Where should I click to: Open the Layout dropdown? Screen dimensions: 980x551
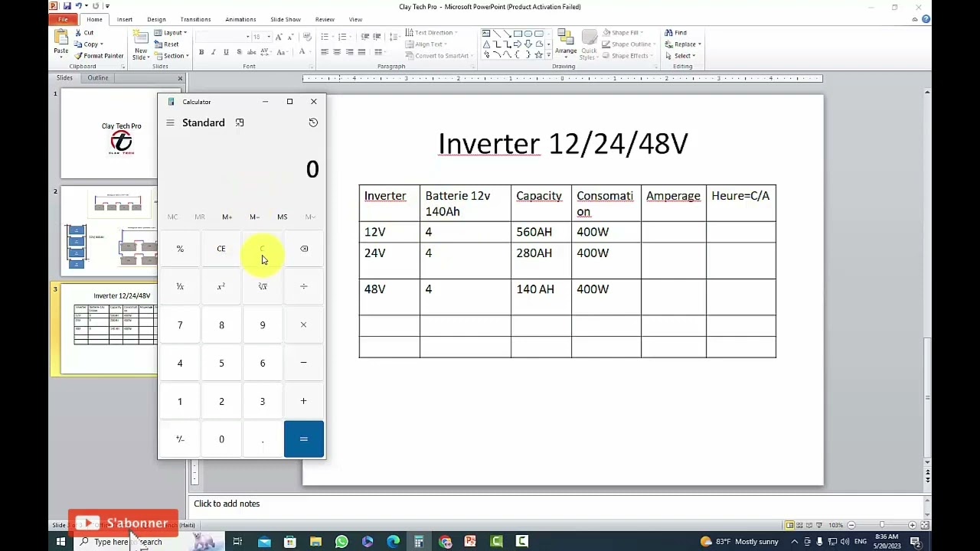pyautogui.click(x=170, y=33)
